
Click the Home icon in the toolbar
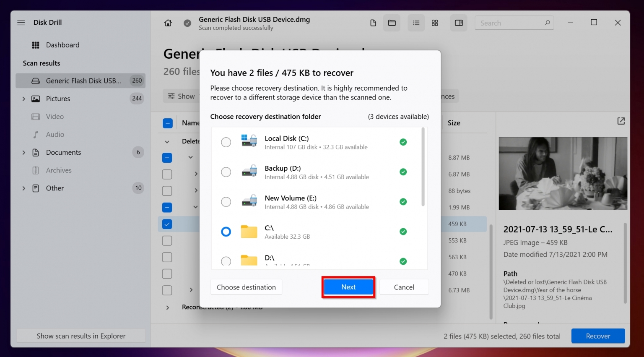tap(168, 23)
